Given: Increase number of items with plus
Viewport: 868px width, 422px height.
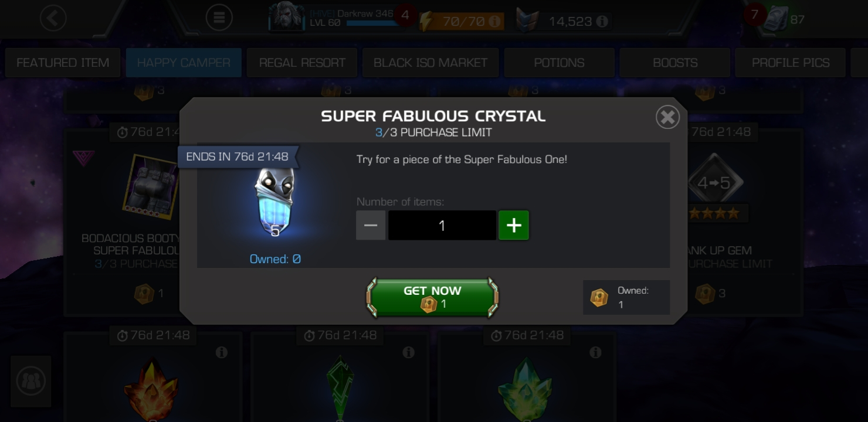Looking at the screenshot, I should coord(514,226).
